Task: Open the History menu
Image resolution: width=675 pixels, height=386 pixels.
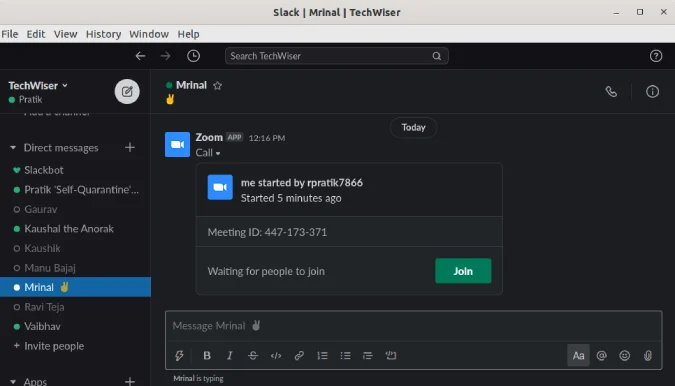Action: pos(103,34)
